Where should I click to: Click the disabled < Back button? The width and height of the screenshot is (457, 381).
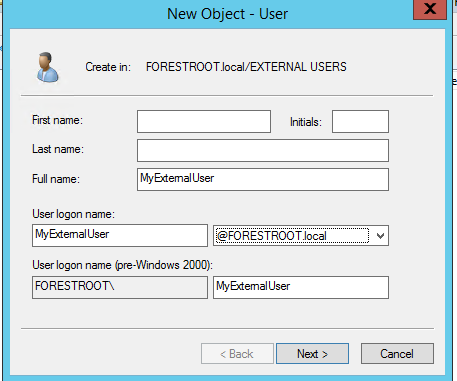(x=237, y=354)
